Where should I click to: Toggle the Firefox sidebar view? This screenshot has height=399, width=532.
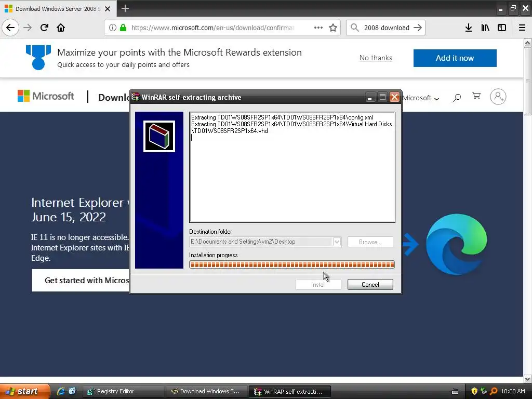502,28
